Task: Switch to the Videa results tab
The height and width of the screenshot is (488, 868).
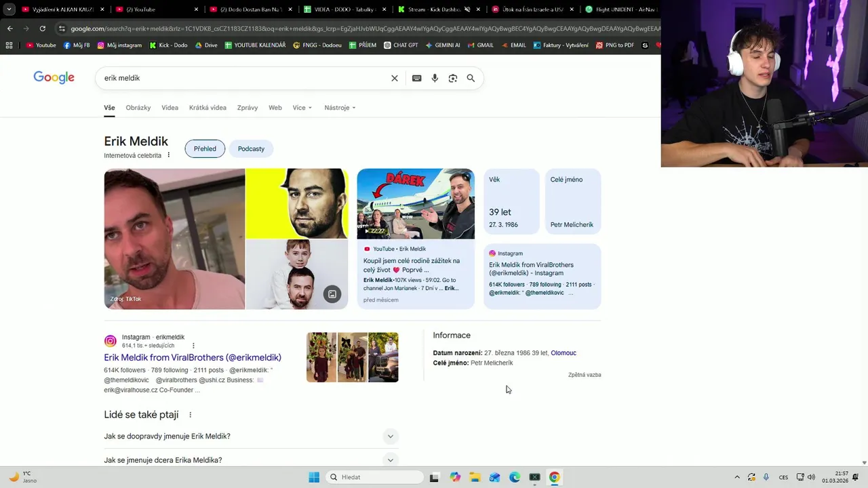Action: point(170,108)
